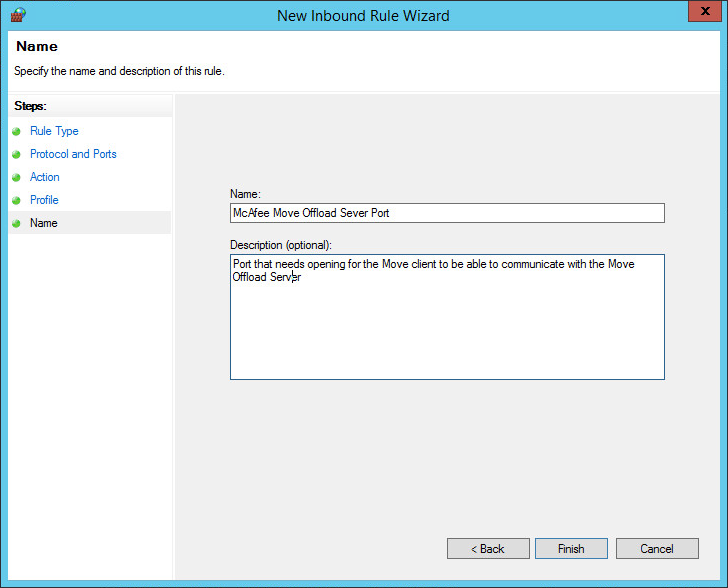Open the Protocol and Ports step
Image resolution: width=728 pixels, height=588 pixels.
click(73, 154)
